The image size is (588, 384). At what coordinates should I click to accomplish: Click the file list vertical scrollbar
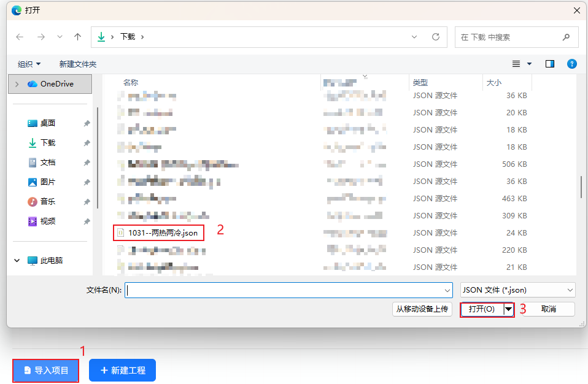click(x=581, y=187)
